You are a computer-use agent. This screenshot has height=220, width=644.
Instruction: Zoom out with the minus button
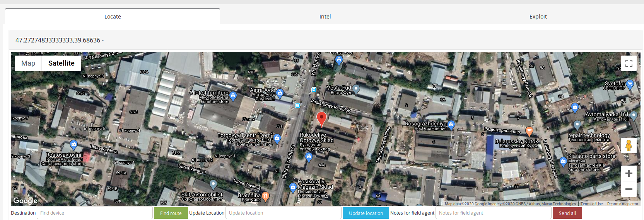[x=629, y=189]
